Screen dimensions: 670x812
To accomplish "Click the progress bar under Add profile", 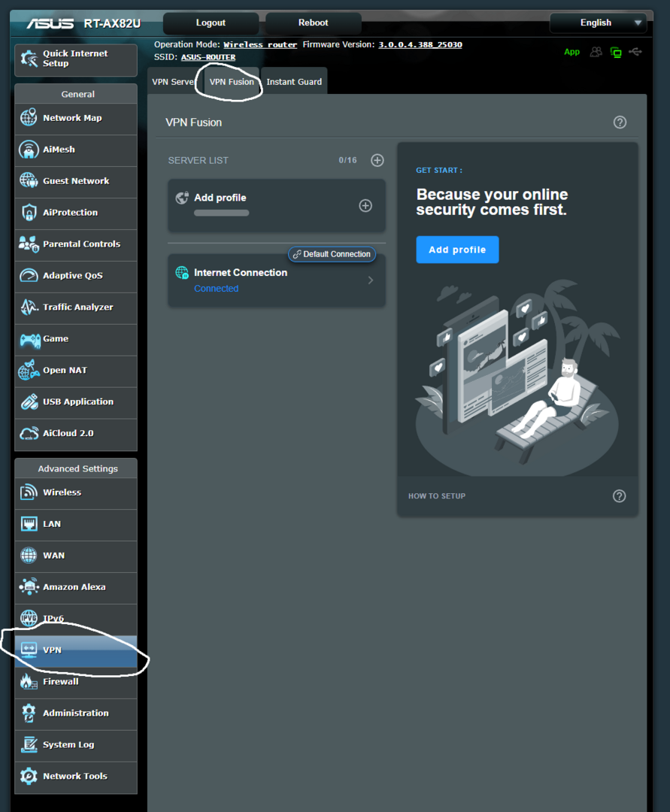I will click(x=221, y=213).
